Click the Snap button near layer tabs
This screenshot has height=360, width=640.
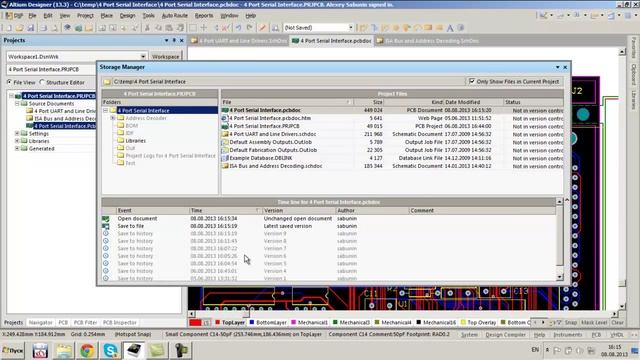click(x=571, y=322)
